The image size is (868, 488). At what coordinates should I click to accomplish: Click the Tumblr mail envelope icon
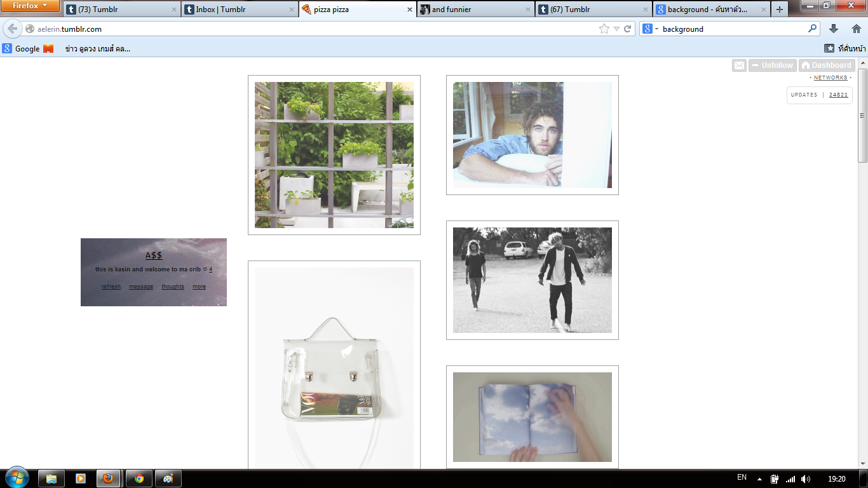tap(739, 65)
